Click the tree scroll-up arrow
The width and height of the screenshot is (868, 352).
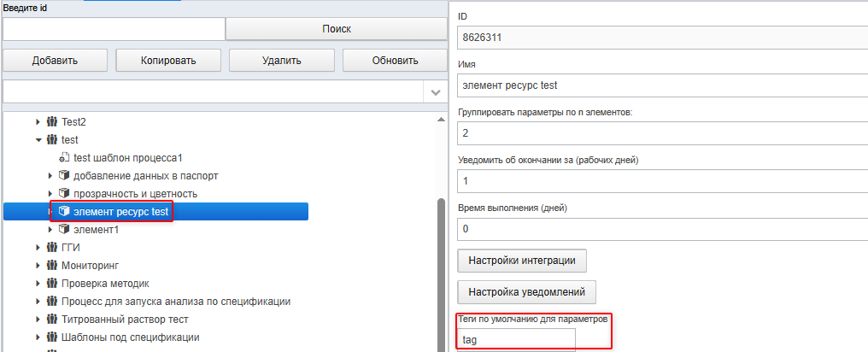pyautogui.click(x=441, y=120)
